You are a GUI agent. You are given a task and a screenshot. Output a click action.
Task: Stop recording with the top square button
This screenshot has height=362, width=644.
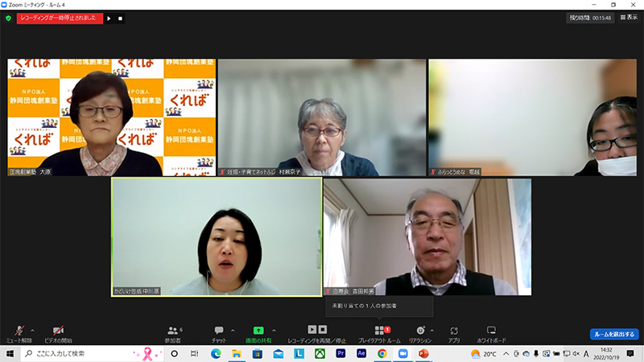(121, 18)
